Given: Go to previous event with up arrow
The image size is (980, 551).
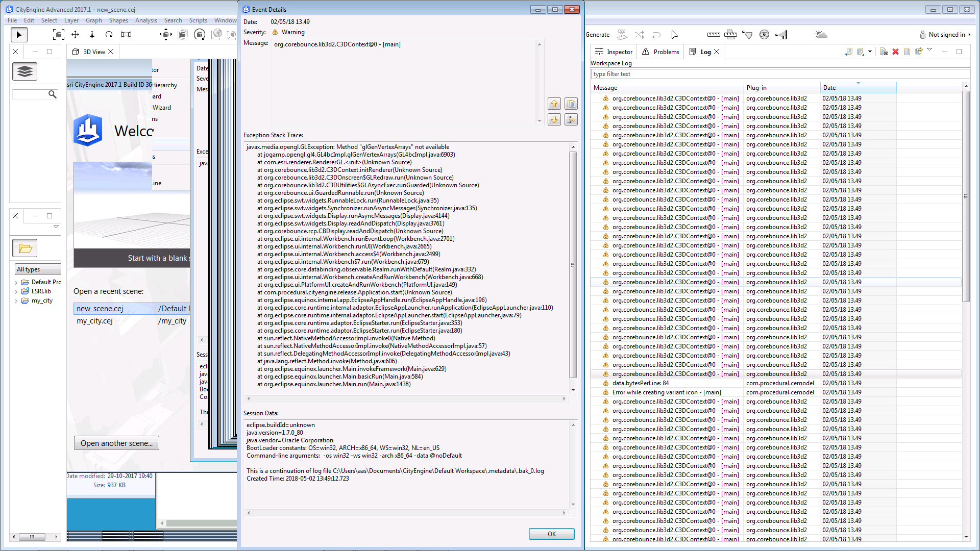Looking at the screenshot, I should [x=554, y=104].
